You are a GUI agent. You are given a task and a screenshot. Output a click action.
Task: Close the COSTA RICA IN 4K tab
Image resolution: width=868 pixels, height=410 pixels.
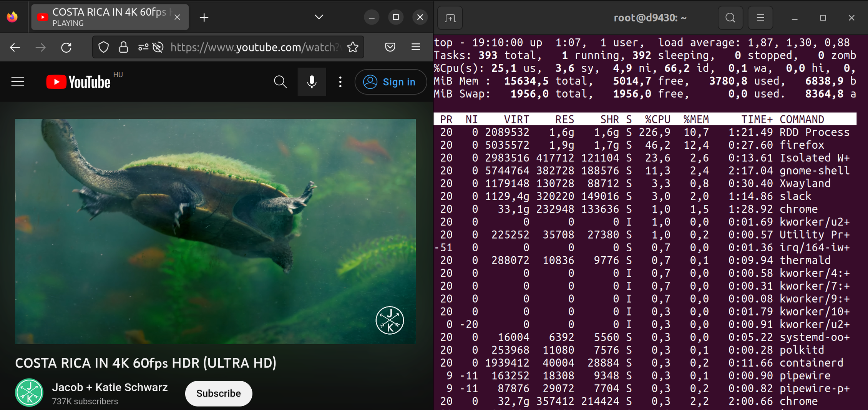(177, 17)
